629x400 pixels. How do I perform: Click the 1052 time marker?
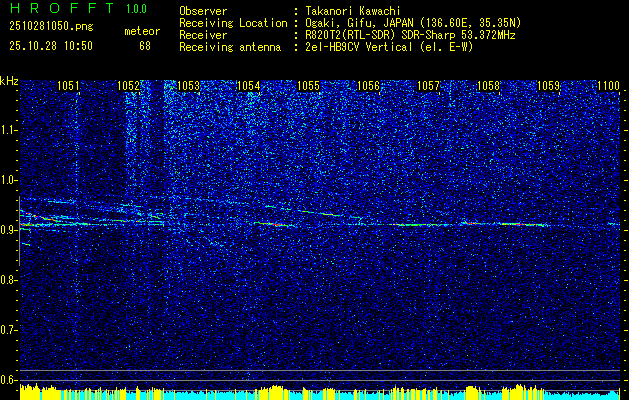click(x=128, y=85)
